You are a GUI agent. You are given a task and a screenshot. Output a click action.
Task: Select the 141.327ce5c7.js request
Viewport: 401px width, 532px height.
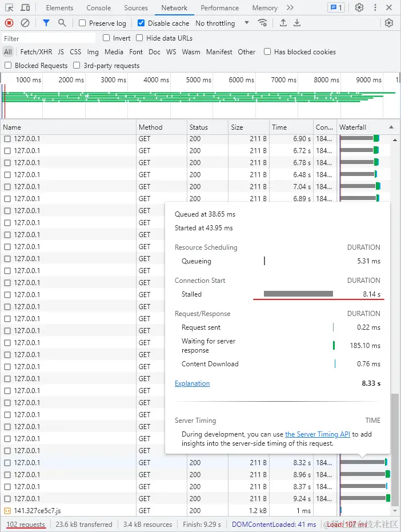coord(37,511)
